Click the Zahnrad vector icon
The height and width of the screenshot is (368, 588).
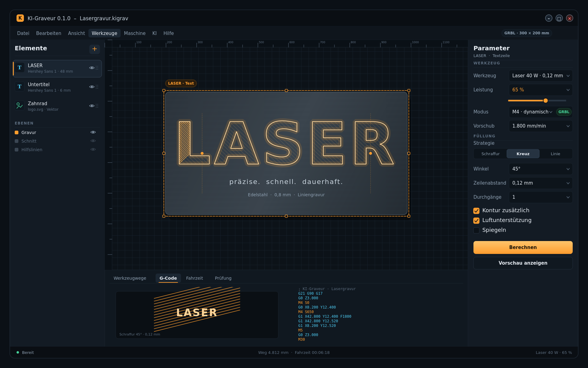coord(20,106)
